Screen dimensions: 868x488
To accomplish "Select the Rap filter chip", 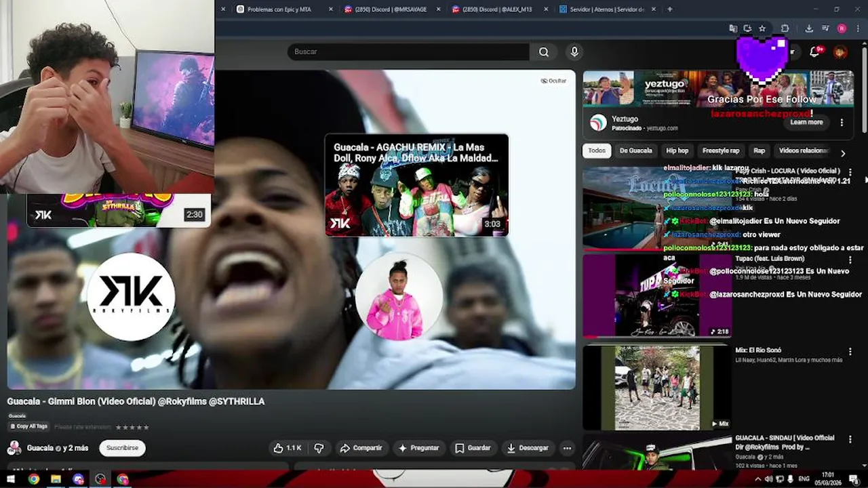I will click(759, 151).
